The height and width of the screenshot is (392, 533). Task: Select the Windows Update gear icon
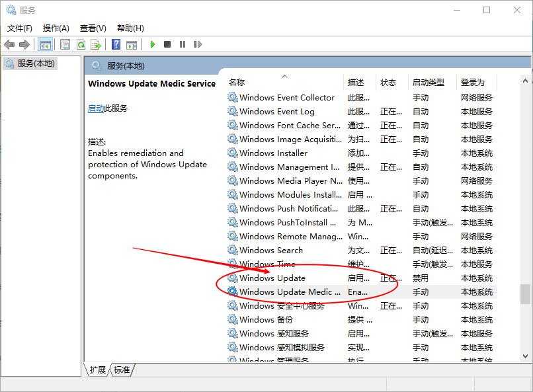pyautogui.click(x=233, y=278)
